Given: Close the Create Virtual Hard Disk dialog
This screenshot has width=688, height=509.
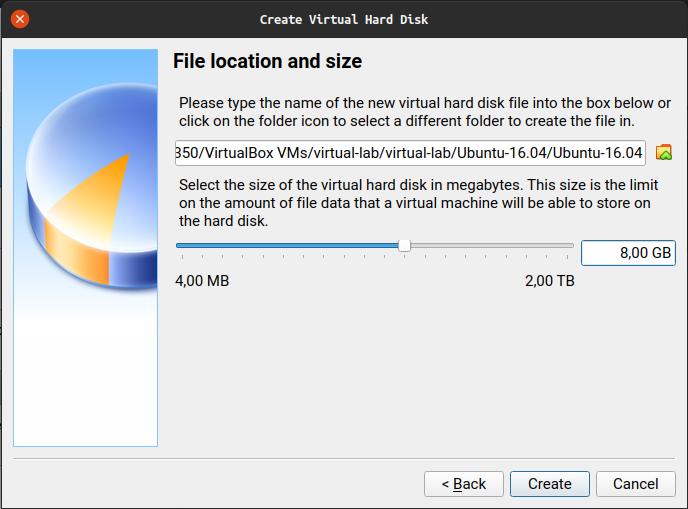Looking at the screenshot, I should click(x=20, y=19).
